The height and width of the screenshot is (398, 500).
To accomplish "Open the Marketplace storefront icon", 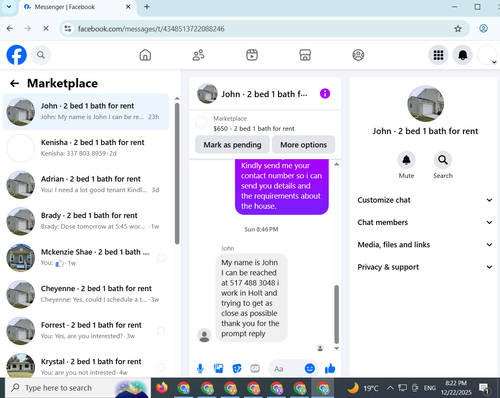I will [305, 55].
